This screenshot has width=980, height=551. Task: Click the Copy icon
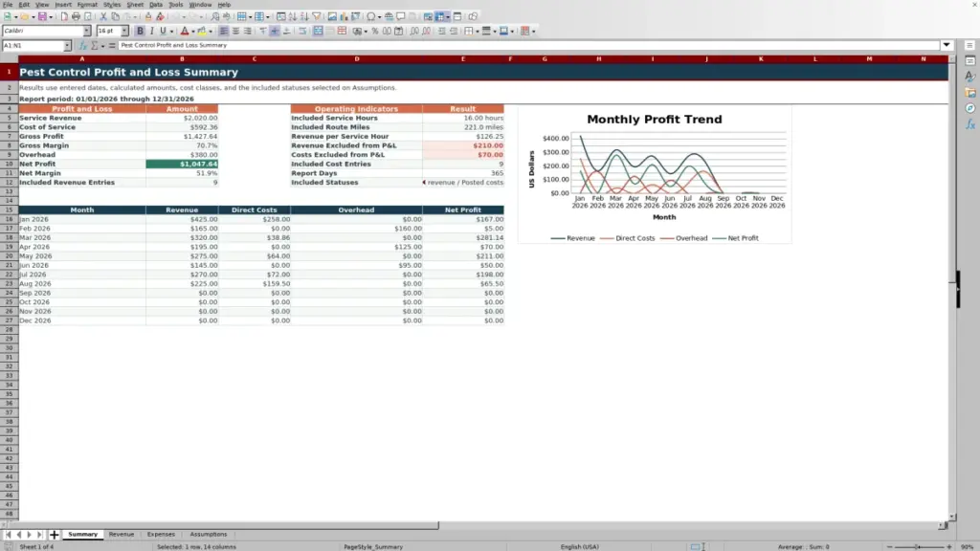tap(115, 17)
